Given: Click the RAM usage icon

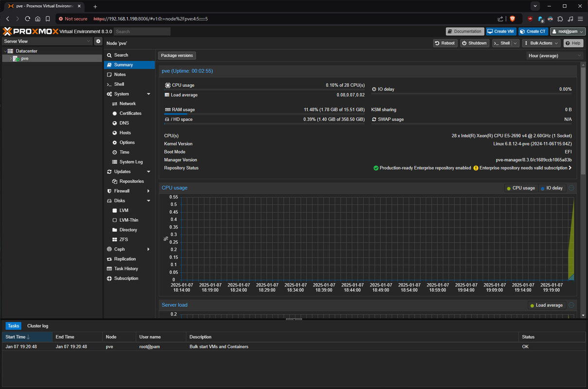Looking at the screenshot, I should tap(168, 109).
